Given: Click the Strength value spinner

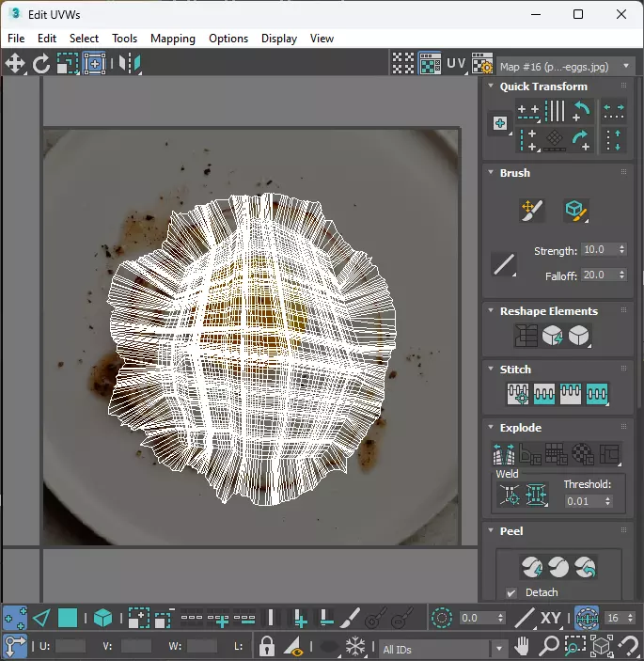Looking at the screenshot, I should click(621, 249).
